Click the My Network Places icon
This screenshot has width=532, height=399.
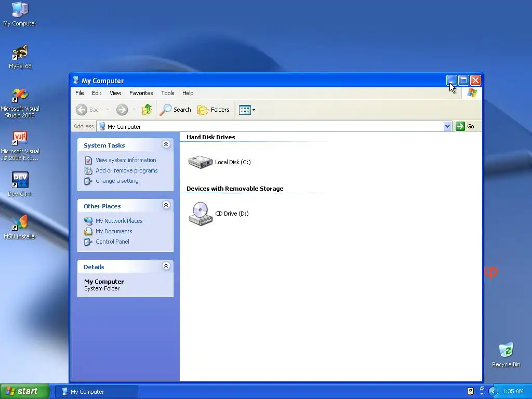tap(88, 221)
